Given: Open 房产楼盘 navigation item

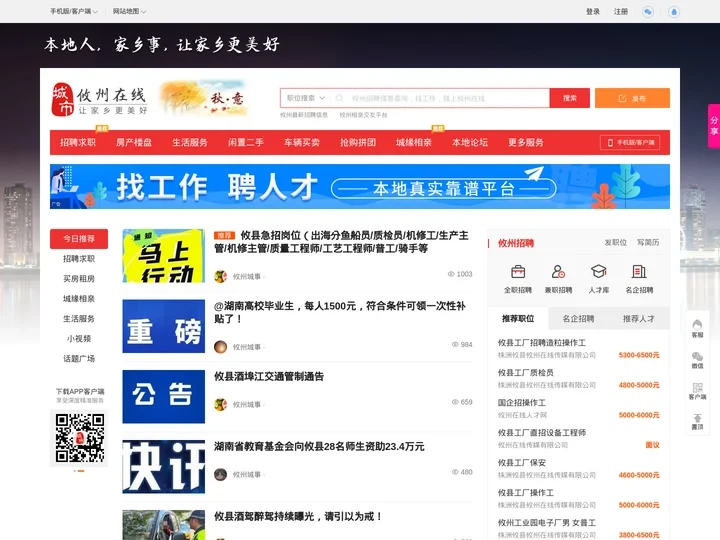Looking at the screenshot, I should 134,142.
